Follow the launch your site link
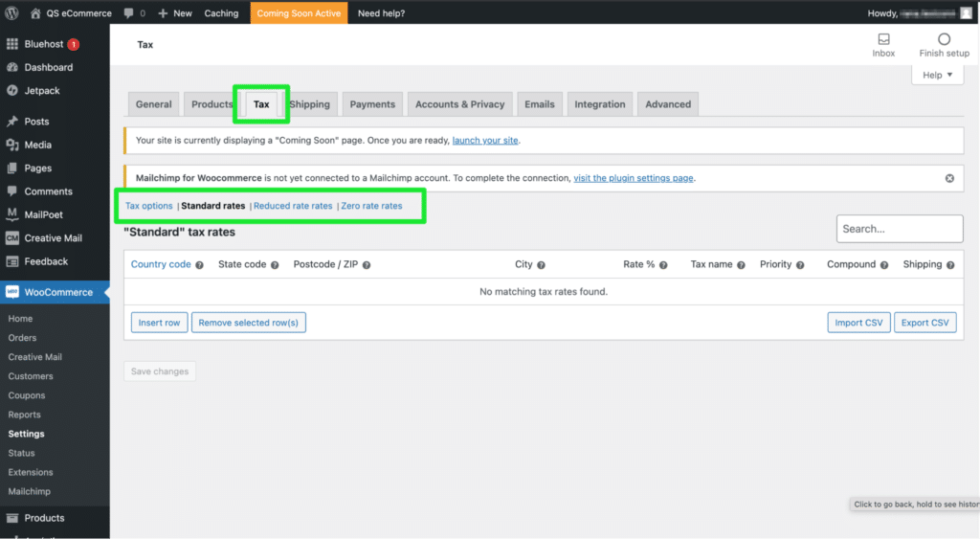This screenshot has width=980, height=539. pyautogui.click(x=485, y=141)
